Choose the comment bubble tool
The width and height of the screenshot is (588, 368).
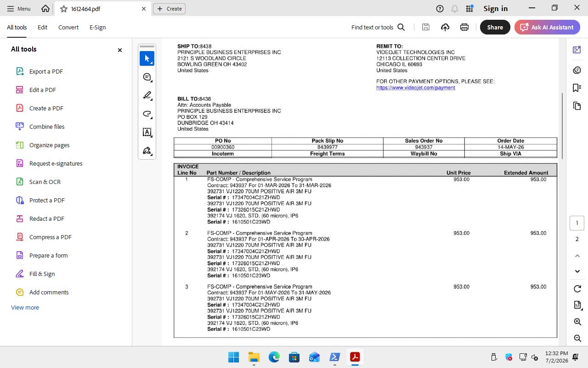(x=147, y=77)
